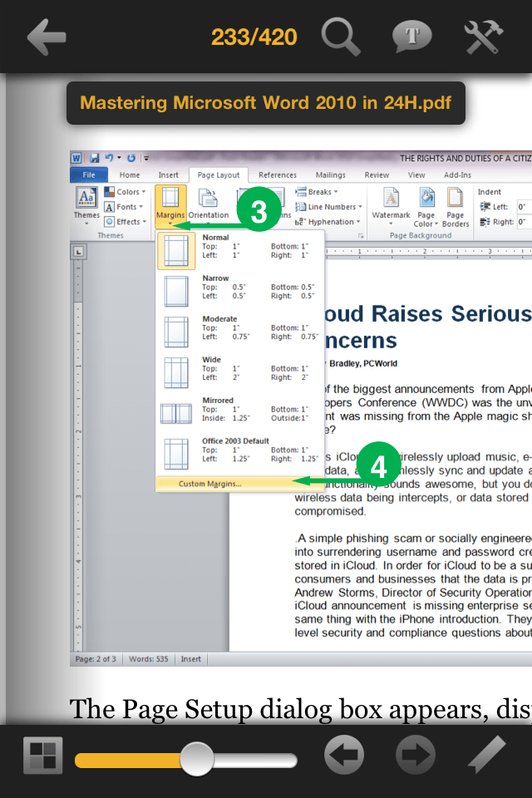Viewport: 532px width, 798px height.
Task: Open the Hyphenation dropdown
Action: 328,222
